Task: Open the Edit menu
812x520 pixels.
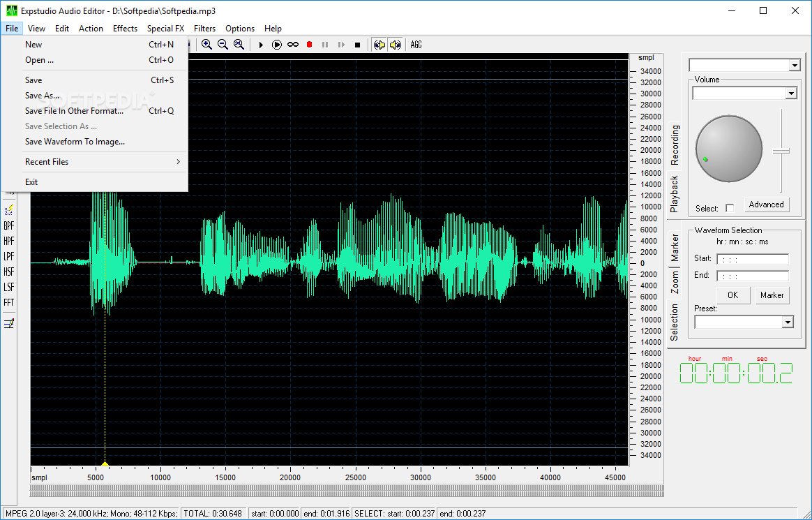Action: click(x=62, y=29)
